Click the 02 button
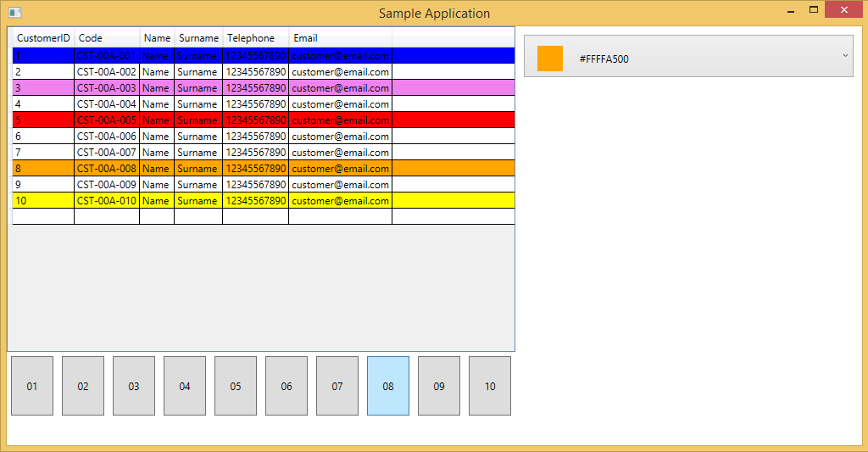The image size is (868, 452). point(83,386)
